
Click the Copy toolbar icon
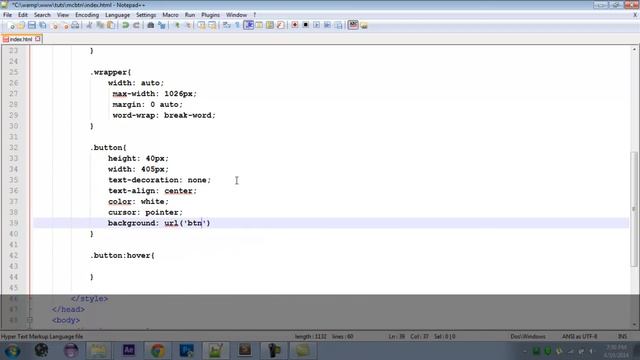100,25
